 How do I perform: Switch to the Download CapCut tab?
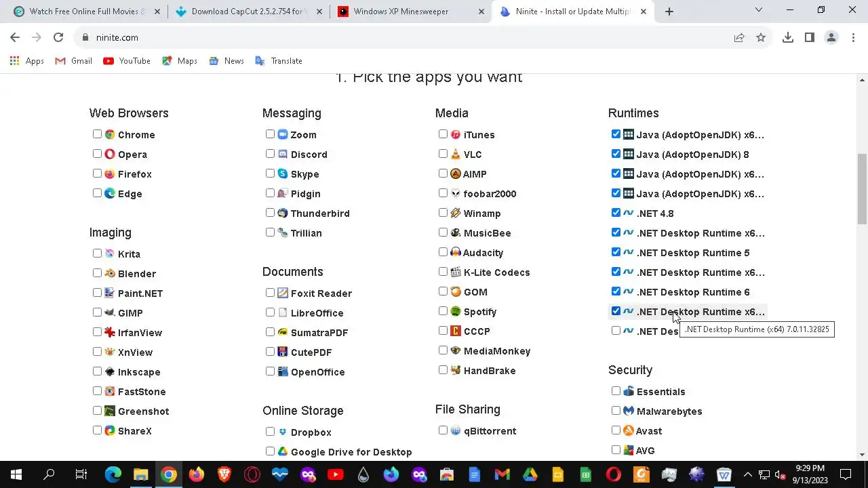click(x=248, y=12)
